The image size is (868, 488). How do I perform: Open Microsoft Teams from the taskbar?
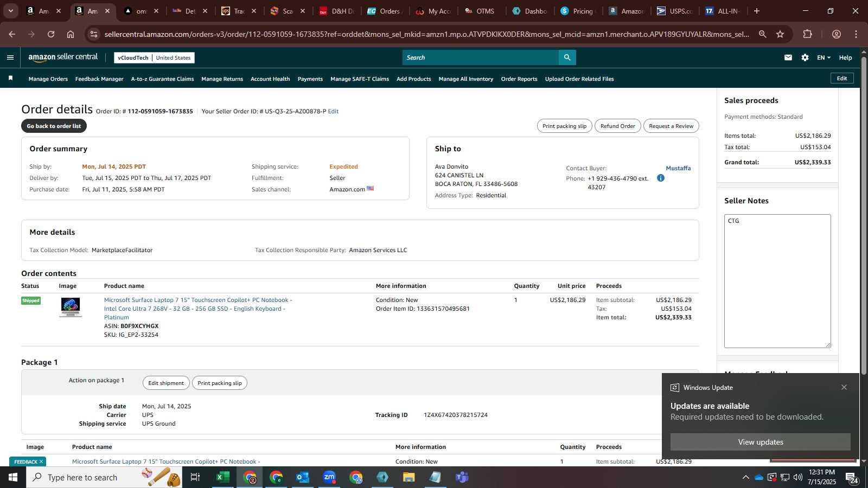point(462,477)
